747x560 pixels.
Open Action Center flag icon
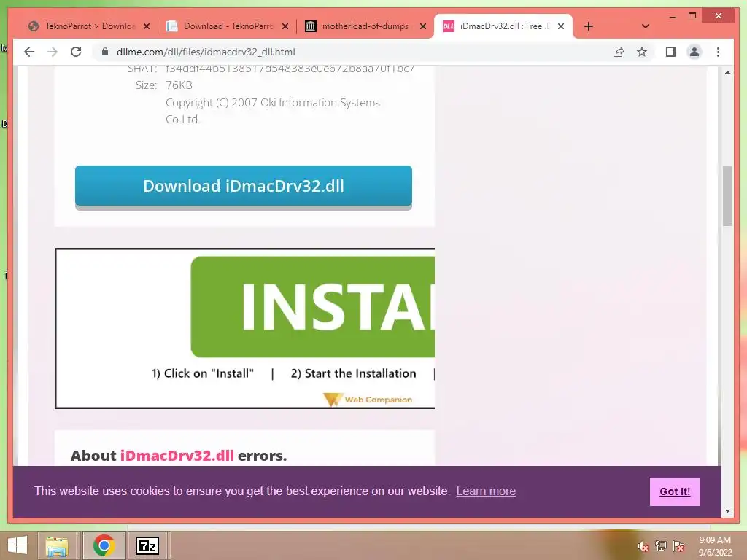pos(678,546)
